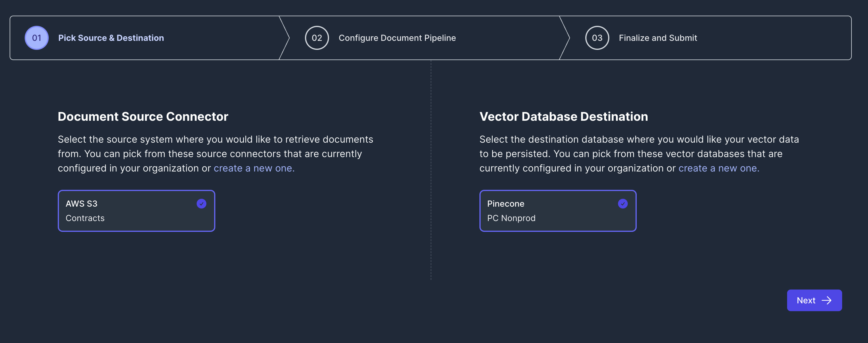The image size is (868, 343).
Task: Select the AWS S3 Contracts source card
Action: point(136,211)
